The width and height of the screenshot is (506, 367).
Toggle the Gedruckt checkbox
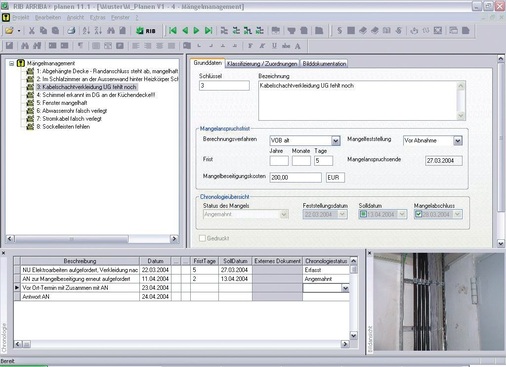click(x=202, y=238)
